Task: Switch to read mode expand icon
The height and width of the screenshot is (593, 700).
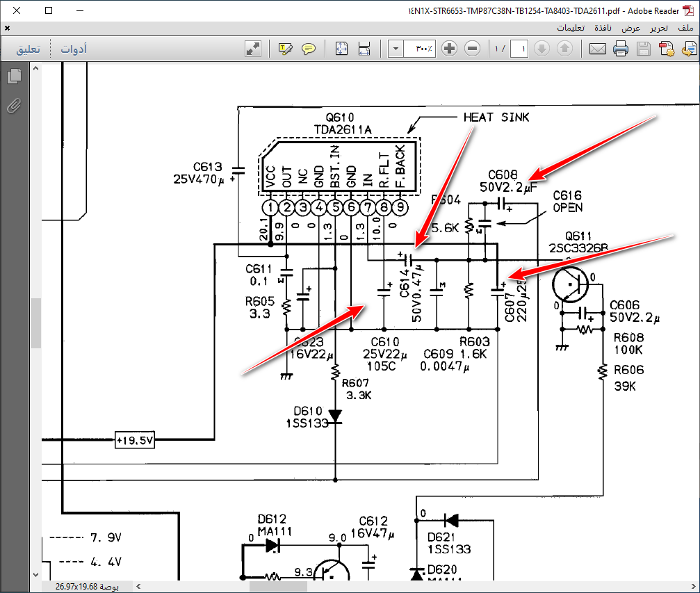Action: (x=253, y=48)
